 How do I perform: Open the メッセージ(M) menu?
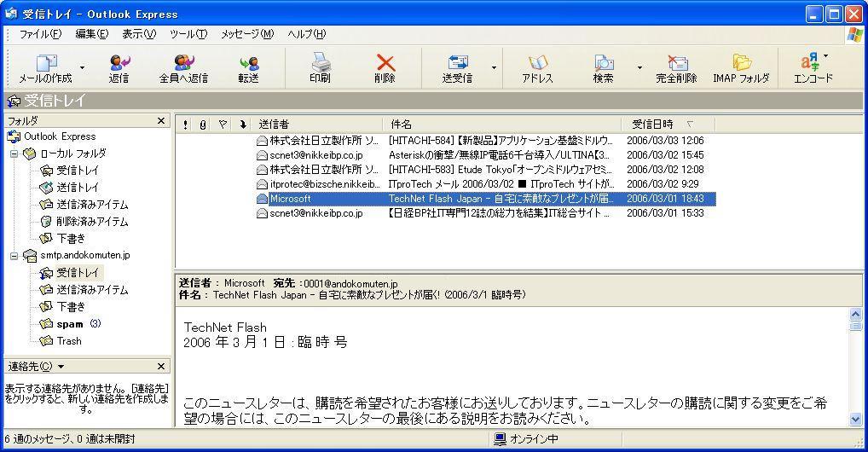pos(247,34)
